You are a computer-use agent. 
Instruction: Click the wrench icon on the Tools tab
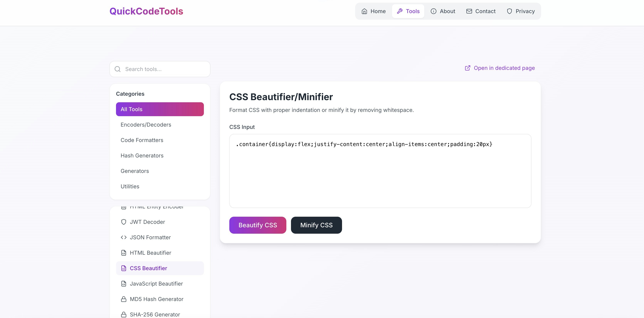400,11
